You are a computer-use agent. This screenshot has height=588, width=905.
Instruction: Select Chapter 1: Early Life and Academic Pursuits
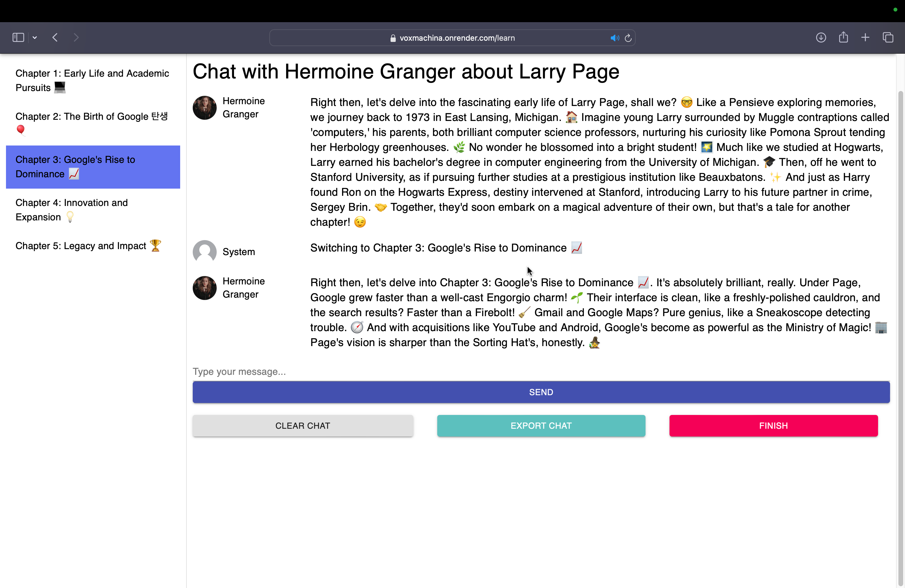tap(92, 80)
